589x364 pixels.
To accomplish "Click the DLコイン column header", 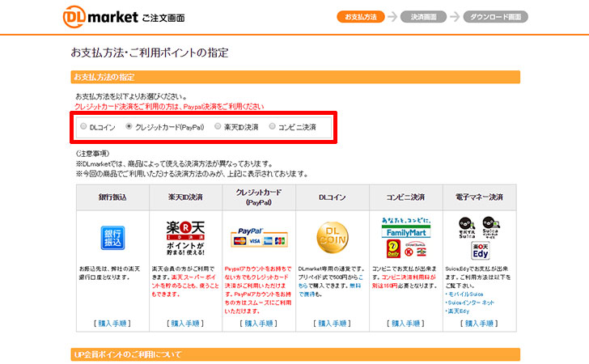I will (x=333, y=197).
